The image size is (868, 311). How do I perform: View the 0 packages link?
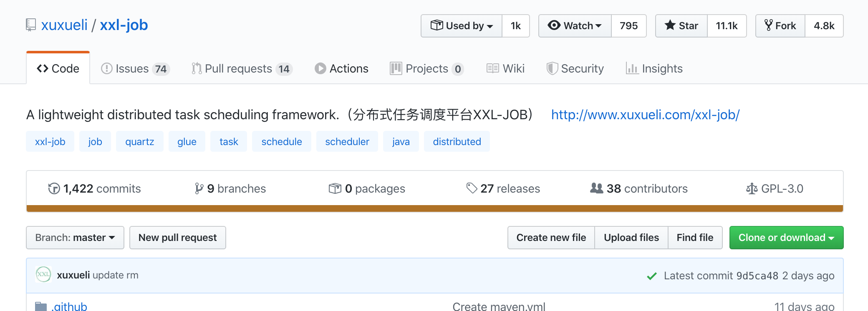(x=367, y=188)
